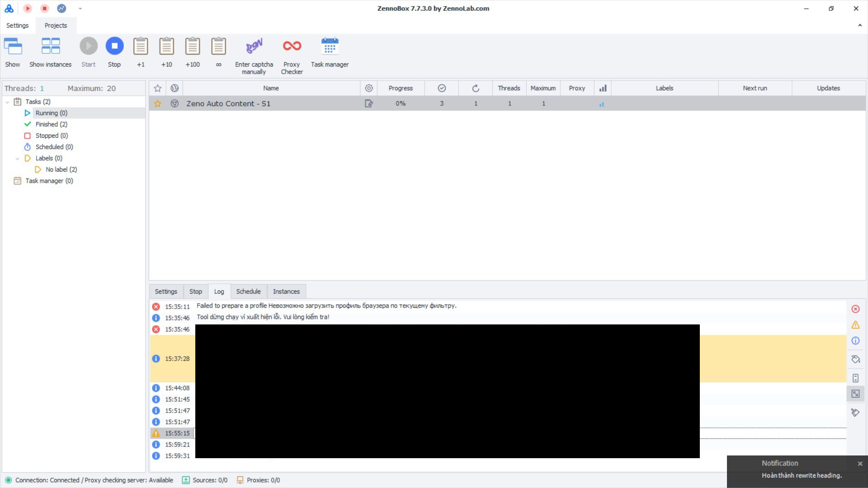Select Labels (0) in the tree
Image resolution: width=868 pixels, height=488 pixels.
point(49,158)
